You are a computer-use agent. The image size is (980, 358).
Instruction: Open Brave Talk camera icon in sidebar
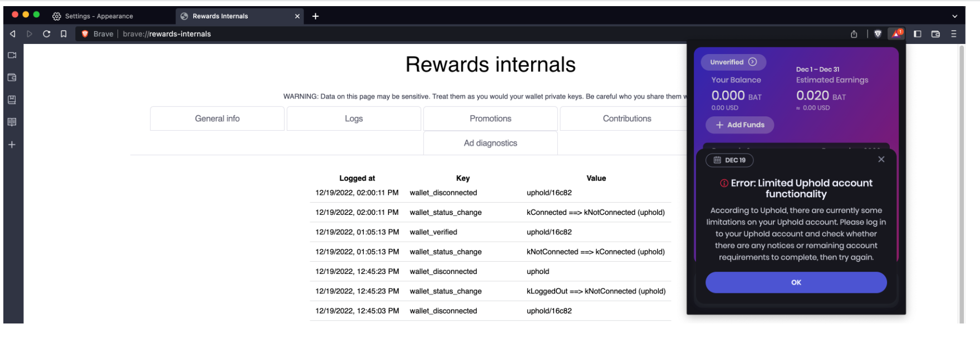point(12,55)
